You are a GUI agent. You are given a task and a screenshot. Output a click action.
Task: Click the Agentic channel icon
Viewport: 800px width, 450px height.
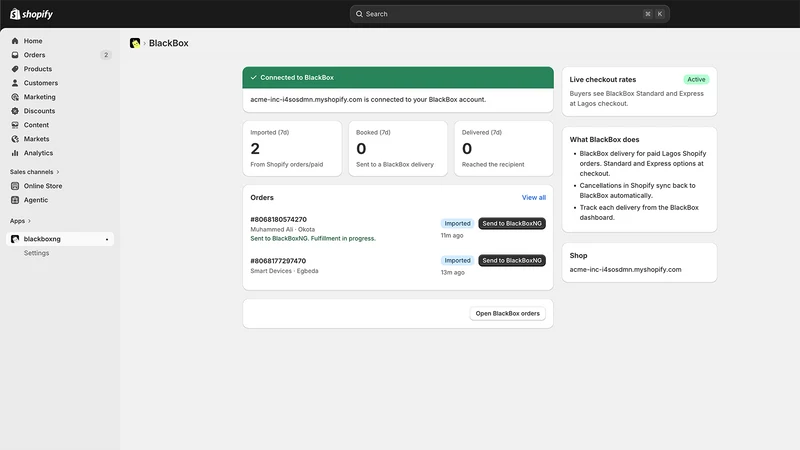(x=15, y=200)
